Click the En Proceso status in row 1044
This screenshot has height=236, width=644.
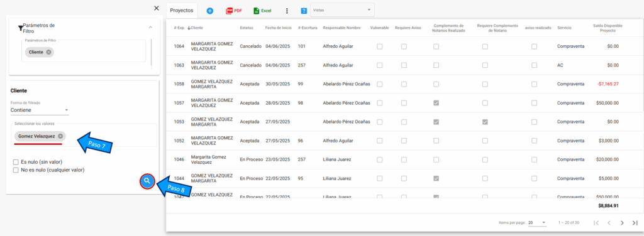coord(251,178)
